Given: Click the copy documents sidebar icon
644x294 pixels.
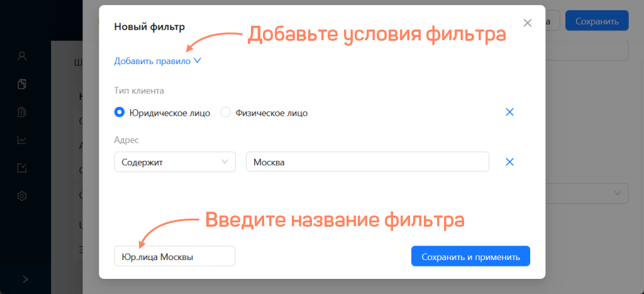Looking at the screenshot, I should [x=22, y=84].
